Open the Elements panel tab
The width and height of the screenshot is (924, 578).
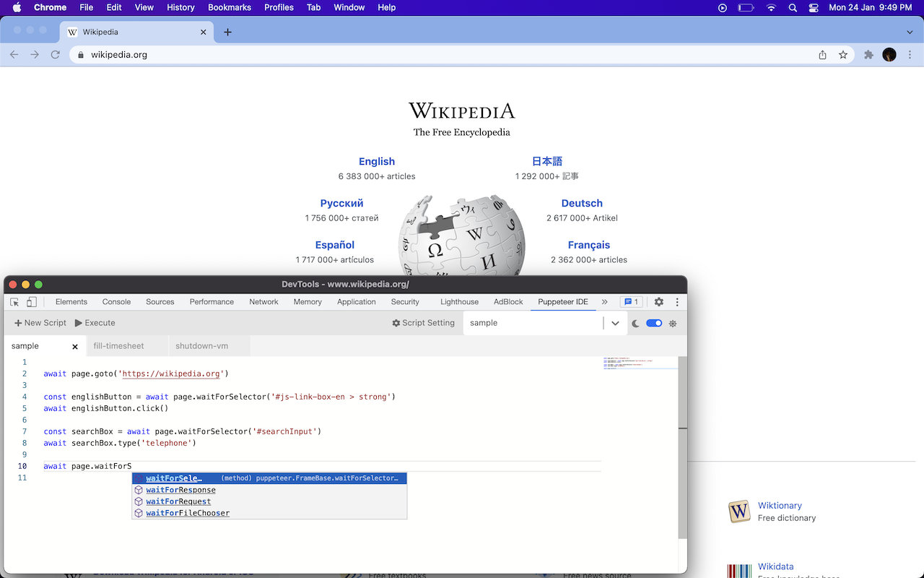click(x=71, y=302)
